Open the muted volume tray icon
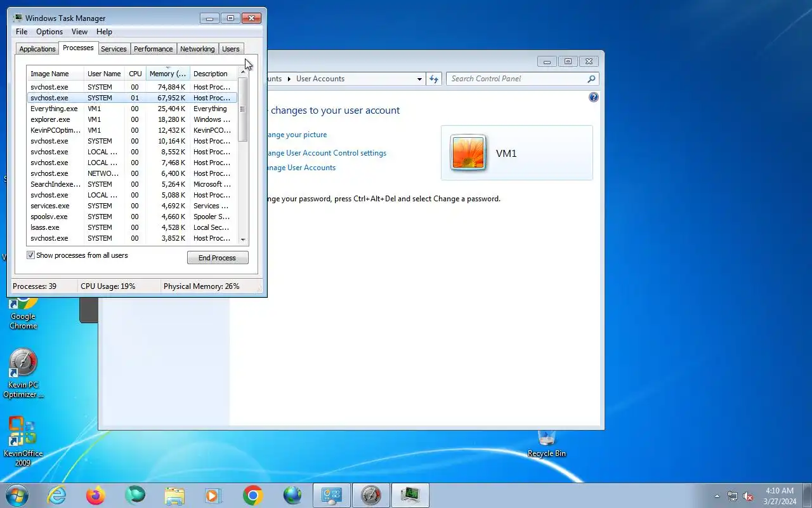This screenshot has width=812, height=508. tap(749, 496)
